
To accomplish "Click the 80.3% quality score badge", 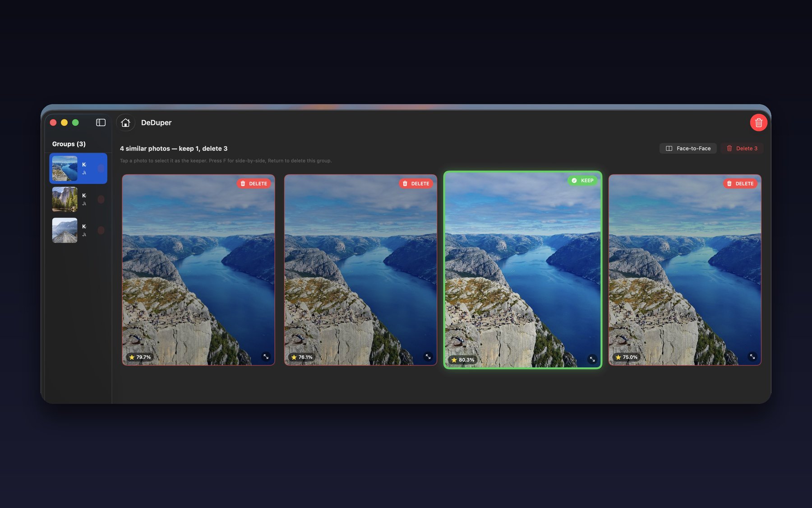I will pyautogui.click(x=463, y=360).
